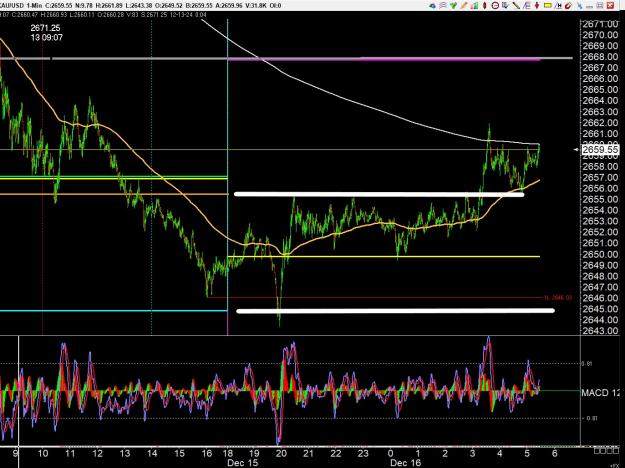This screenshot has height=468, width=625.
Task: Select the yellow rectangle highlight tool
Action: coord(548,6)
